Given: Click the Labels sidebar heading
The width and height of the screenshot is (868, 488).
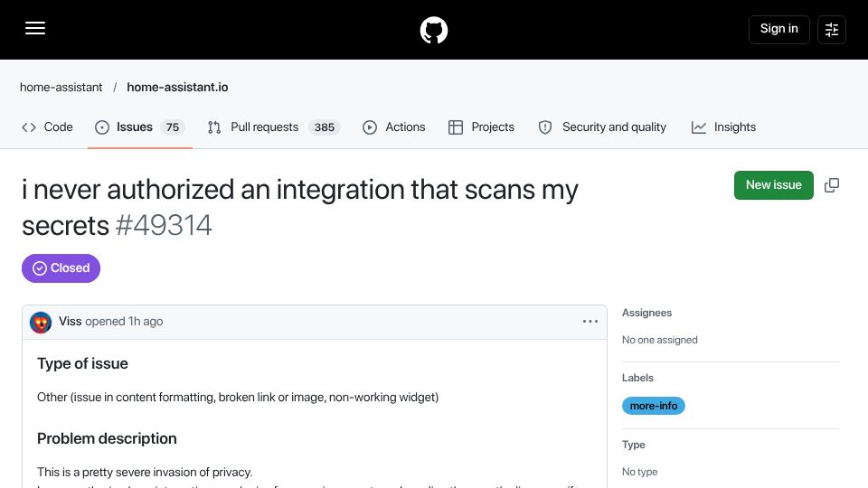Looking at the screenshot, I should pyautogui.click(x=637, y=378).
